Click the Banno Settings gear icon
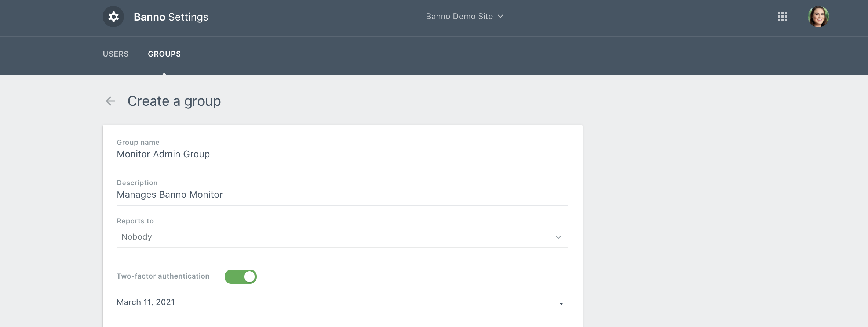Image resolution: width=868 pixels, height=327 pixels. (113, 17)
